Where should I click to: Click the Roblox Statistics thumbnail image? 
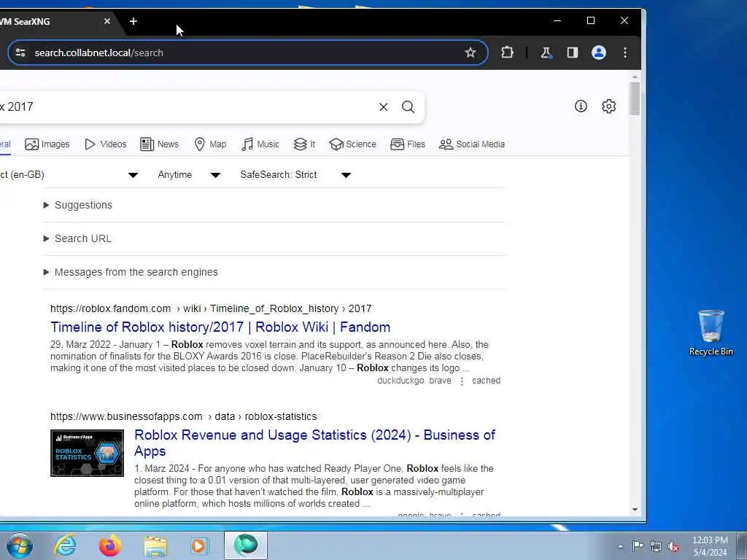pos(88,453)
